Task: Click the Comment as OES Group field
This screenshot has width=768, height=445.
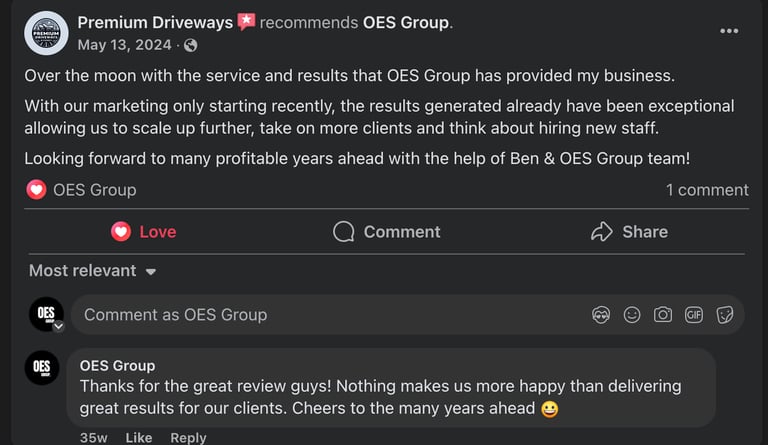Action: pos(300,315)
